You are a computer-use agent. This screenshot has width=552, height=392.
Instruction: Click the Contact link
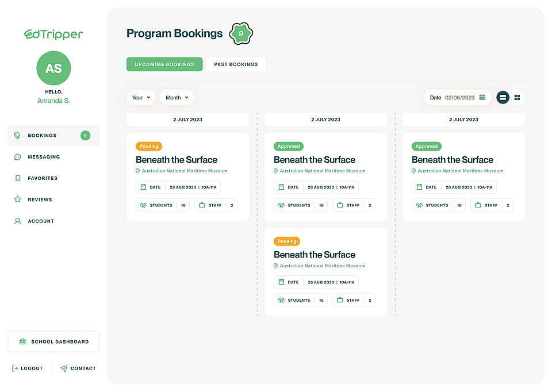[x=78, y=368]
